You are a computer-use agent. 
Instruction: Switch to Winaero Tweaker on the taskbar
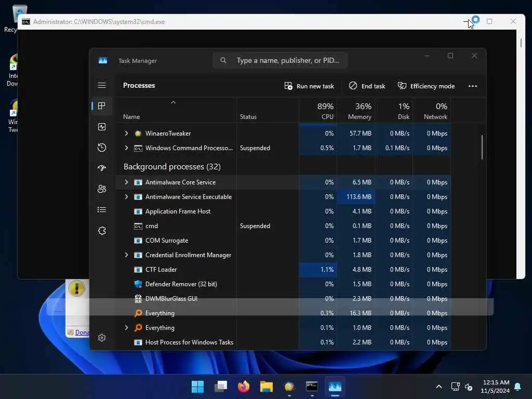click(x=289, y=387)
